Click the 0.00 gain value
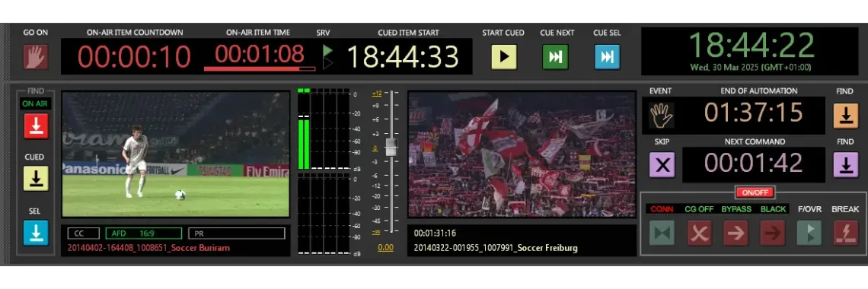 pos(385,248)
